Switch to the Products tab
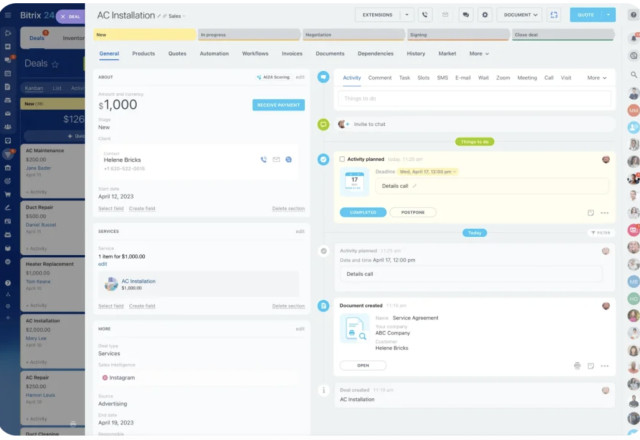Image resolution: width=640 pixels, height=440 pixels. (x=143, y=53)
